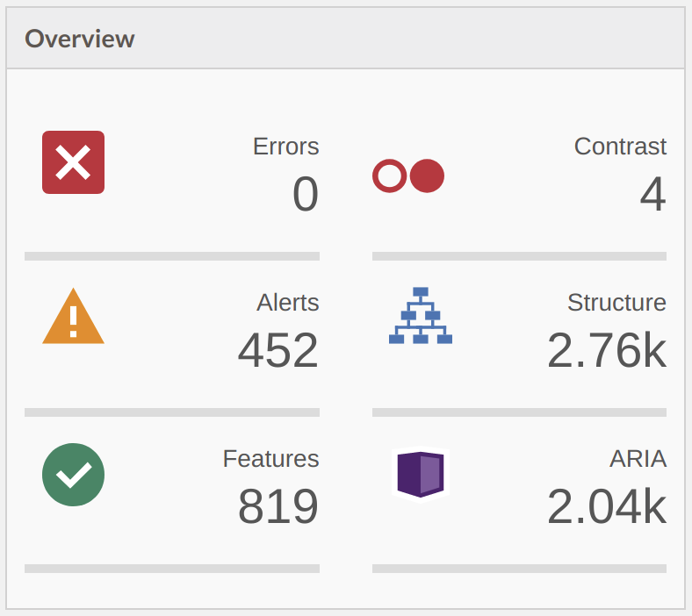The width and height of the screenshot is (692, 616).
Task: Click the Contrast circles icon
Action: pyautogui.click(x=408, y=175)
